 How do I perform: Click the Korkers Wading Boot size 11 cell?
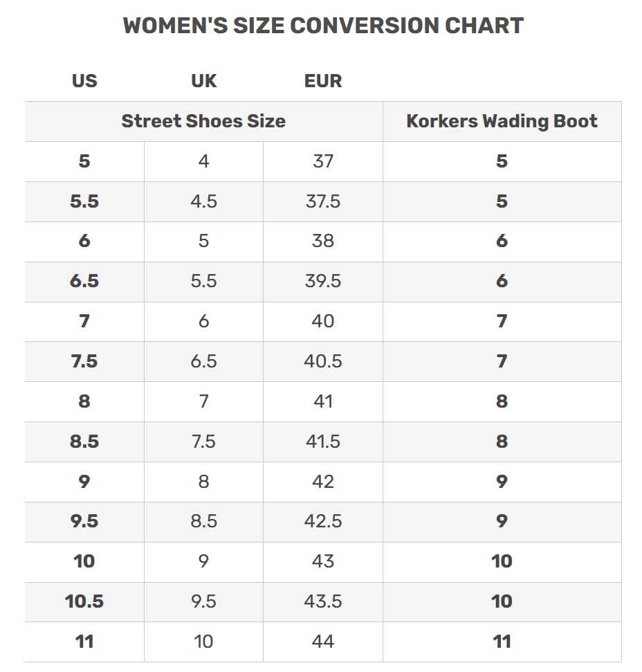(502, 642)
